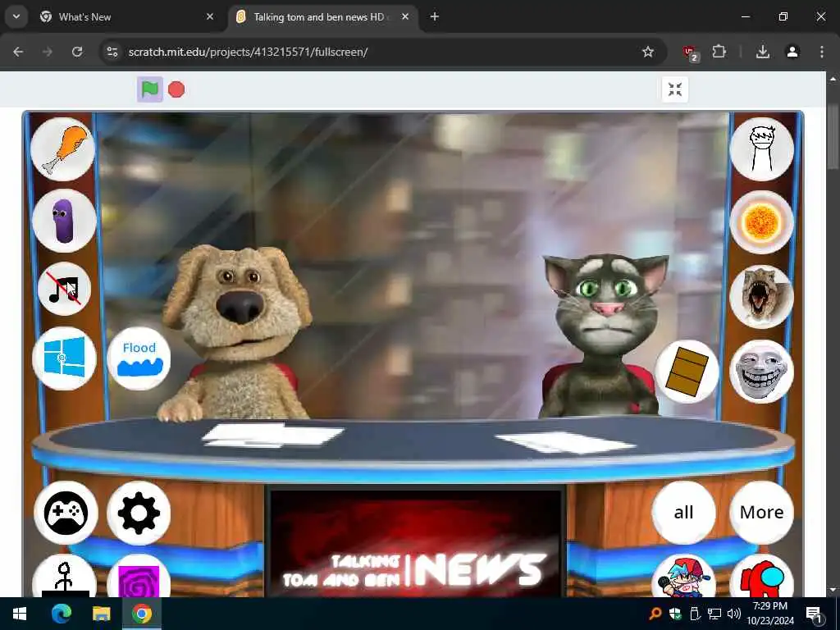Select the blue-haired Boyfriend character button
This screenshot has height=630, width=840.
coord(683,577)
